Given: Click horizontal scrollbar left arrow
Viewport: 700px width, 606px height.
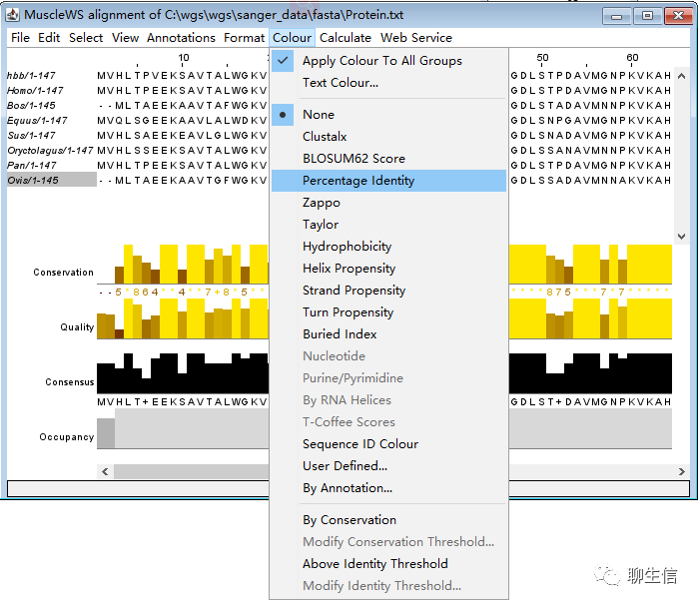Looking at the screenshot, I should pyautogui.click(x=106, y=471).
